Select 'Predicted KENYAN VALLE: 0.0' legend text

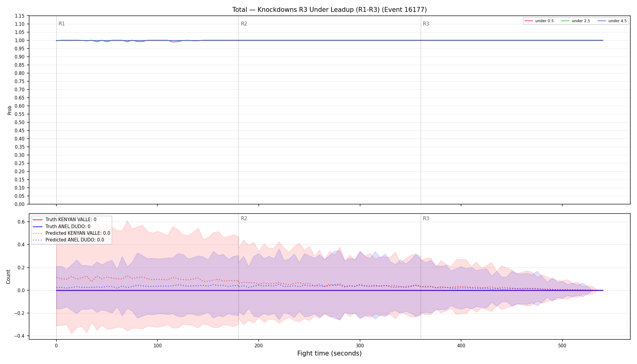[78, 233]
